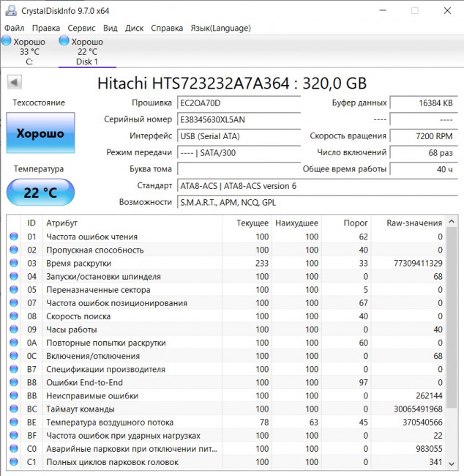Click the scroll down arrow of attribute list
Viewport: 464px width, 476px height.
[x=452, y=464]
